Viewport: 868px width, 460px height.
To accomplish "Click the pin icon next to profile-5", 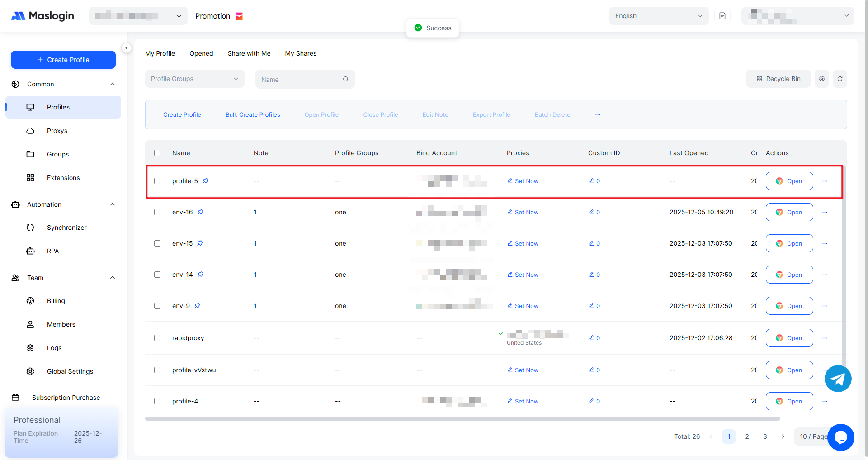I will tap(205, 181).
